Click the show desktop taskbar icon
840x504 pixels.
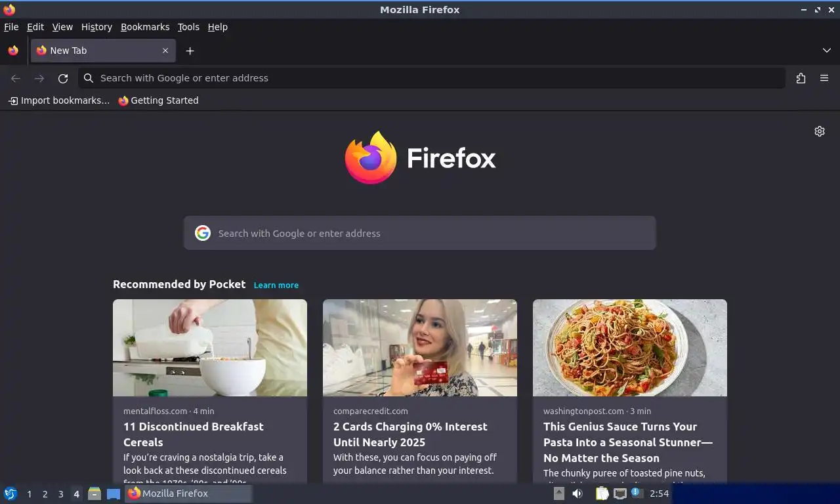click(114, 493)
